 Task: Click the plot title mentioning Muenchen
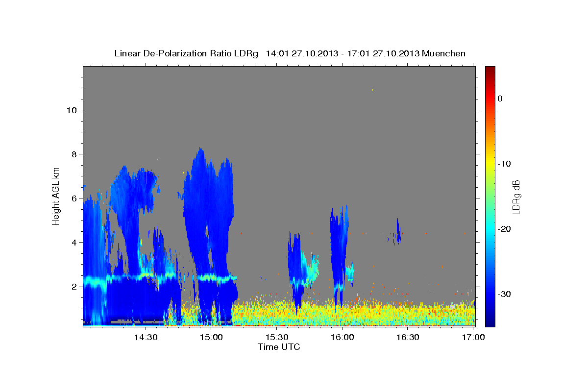[x=290, y=53]
